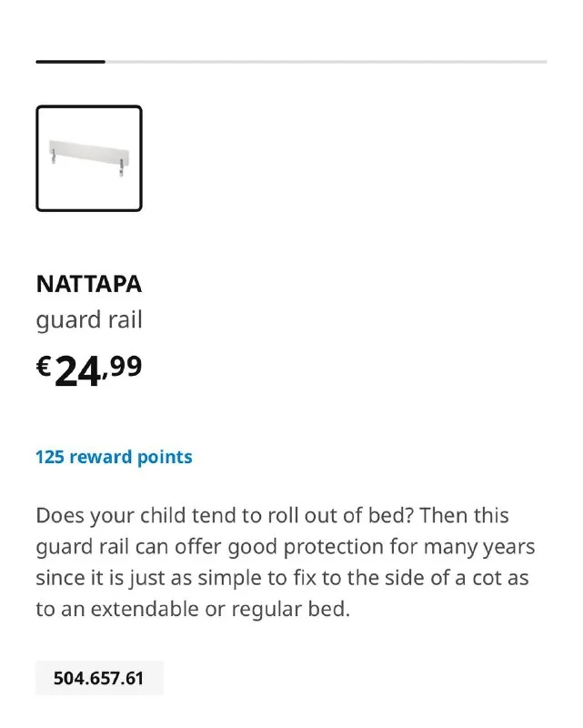Click the large "24" in the price
Image resolution: width=583 pixels, height=728 pixels.
click(80, 370)
